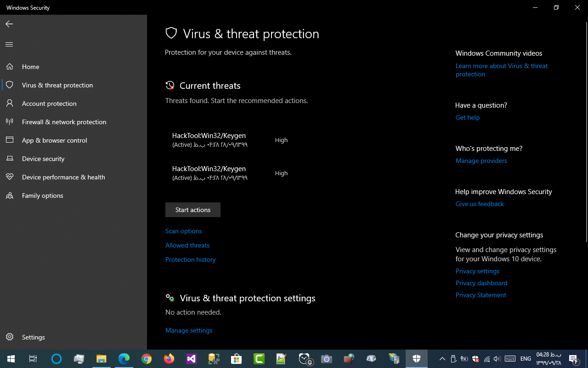This screenshot has width=588, height=368.
Task: Toggle the hamburger navigation menu
Action: [9, 44]
